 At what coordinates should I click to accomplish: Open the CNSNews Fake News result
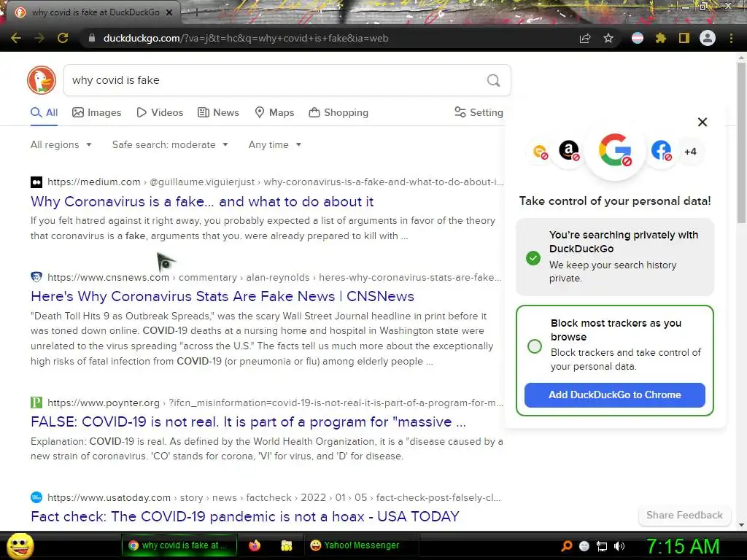click(x=222, y=296)
